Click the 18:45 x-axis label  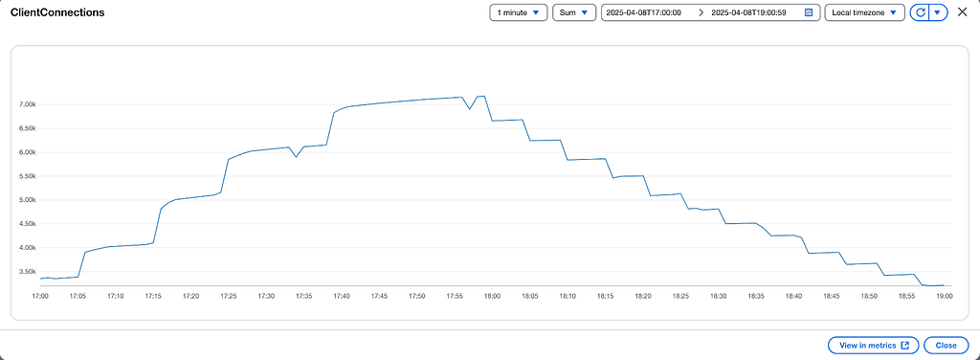click(x=832, y=296)
